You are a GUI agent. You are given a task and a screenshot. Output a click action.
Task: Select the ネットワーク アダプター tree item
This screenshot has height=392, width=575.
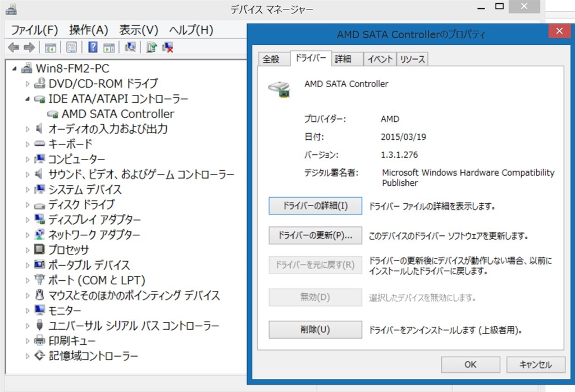(x=94, y=235)
